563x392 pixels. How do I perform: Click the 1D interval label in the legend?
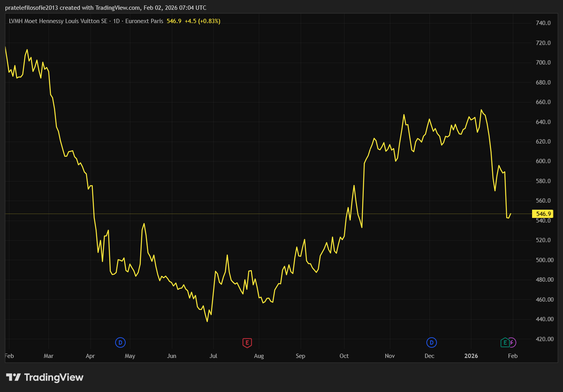116,21
